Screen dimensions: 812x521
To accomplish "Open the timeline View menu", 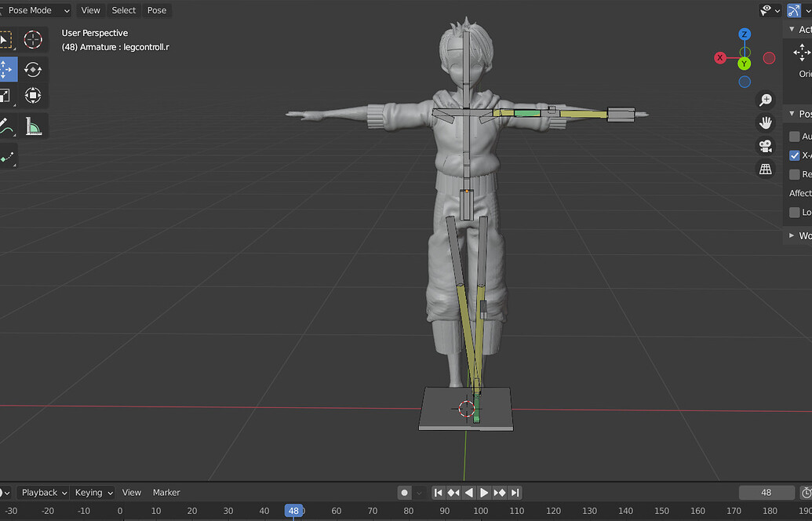I will pyautogui.click(x=132, y=493).
